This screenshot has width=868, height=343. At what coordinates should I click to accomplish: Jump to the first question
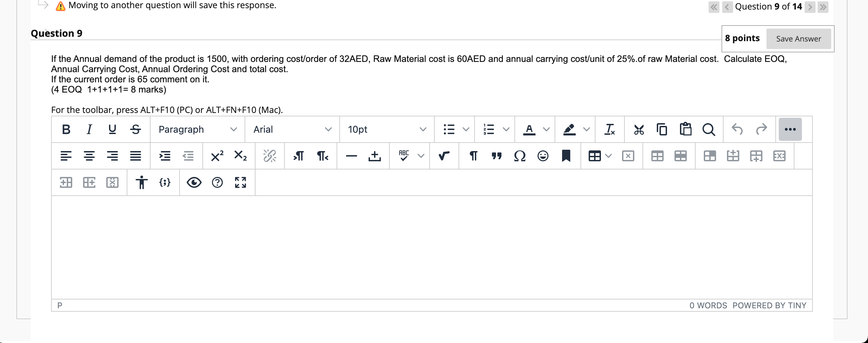714,7
